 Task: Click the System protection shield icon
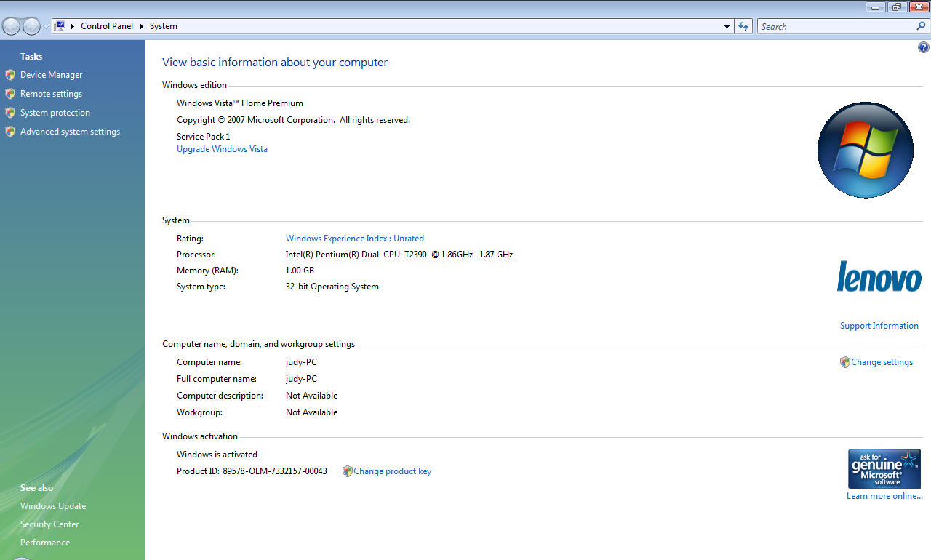pyautogui.click(x=10, y=113)
